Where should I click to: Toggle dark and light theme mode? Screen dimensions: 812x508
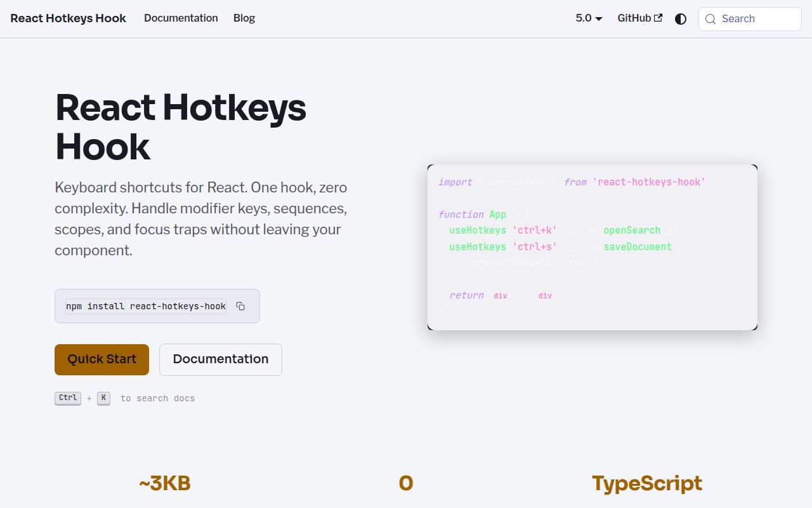[681, 19]
